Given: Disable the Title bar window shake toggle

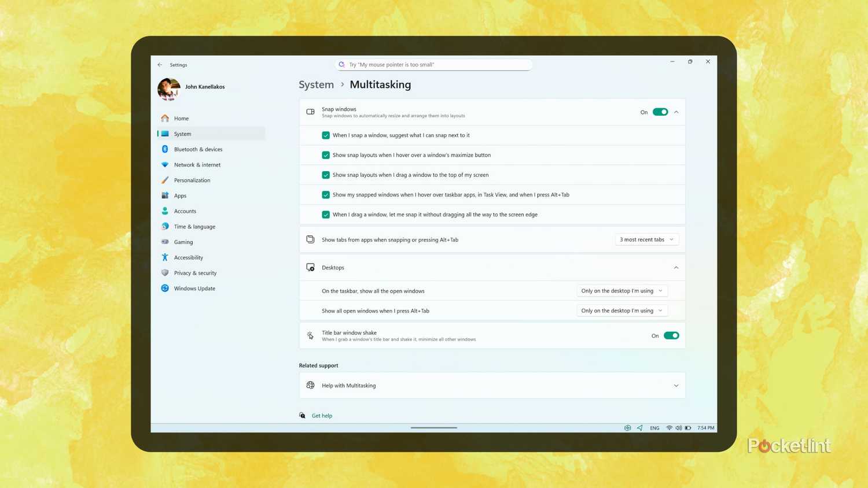Looking at the screenshot, I should (671, 335).
